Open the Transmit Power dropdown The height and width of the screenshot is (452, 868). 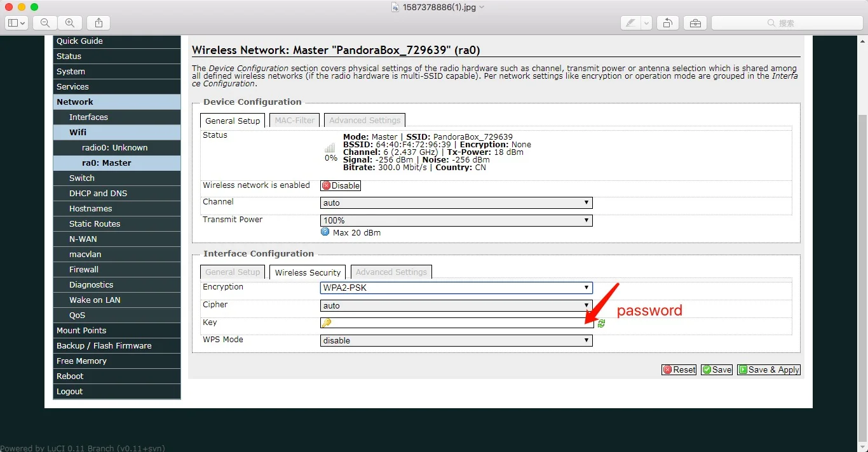pos(456,220)
